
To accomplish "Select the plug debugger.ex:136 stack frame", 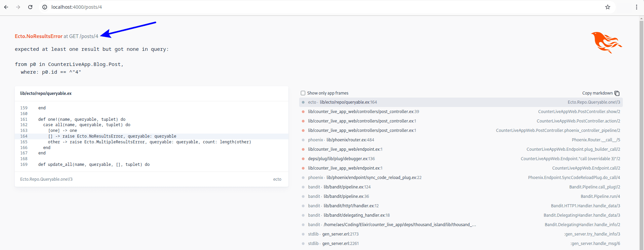I will pyautogui.click(x=461, y=159).
